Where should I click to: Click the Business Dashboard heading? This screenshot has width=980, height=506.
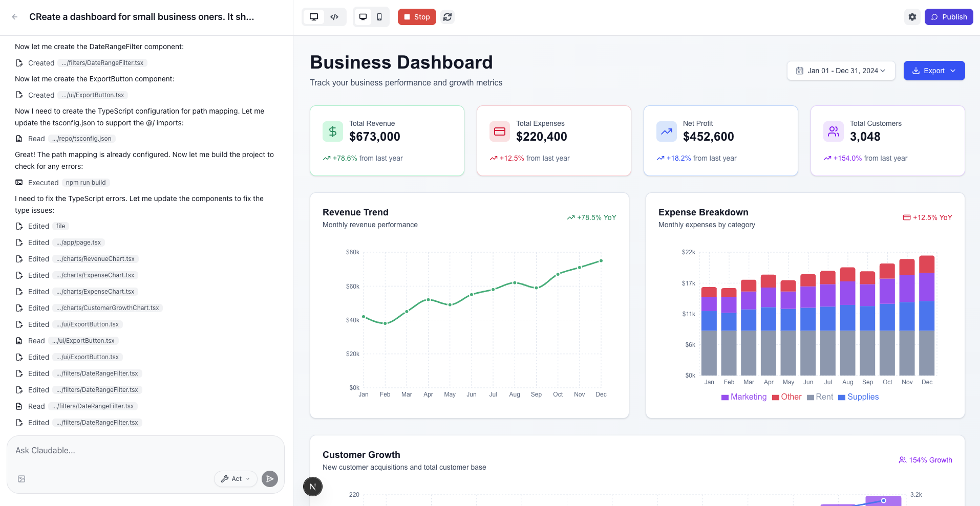pyautogui.click(x=401, y=62)
